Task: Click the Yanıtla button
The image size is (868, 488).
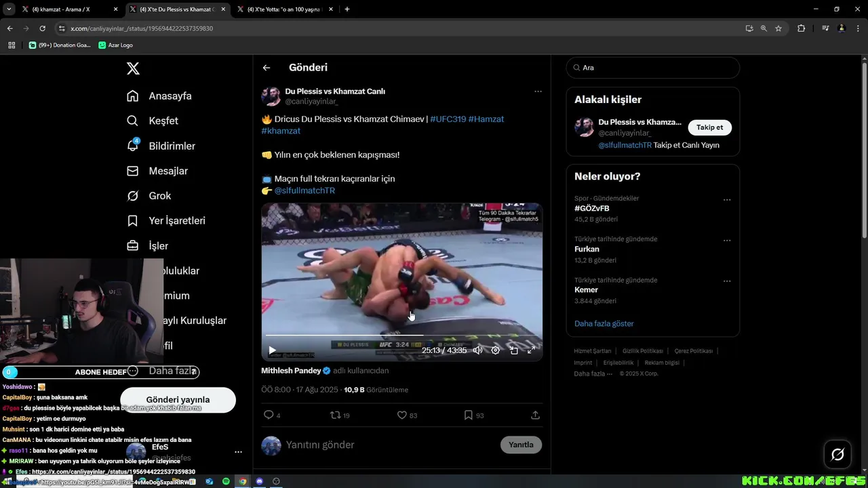Action: [521, 445]
